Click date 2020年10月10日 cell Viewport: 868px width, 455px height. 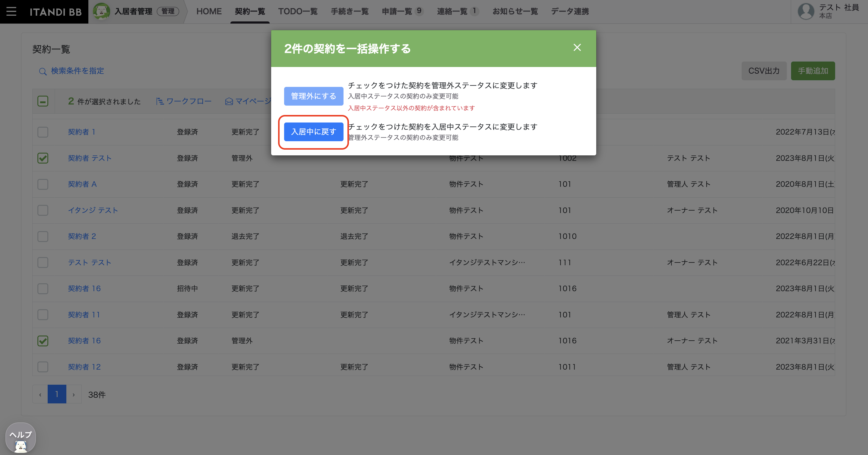[x=805, y=210]
